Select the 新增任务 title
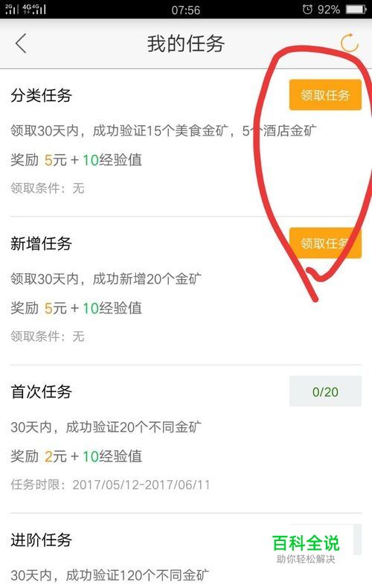This screenshot has height=588, width=372. point(41,243)
